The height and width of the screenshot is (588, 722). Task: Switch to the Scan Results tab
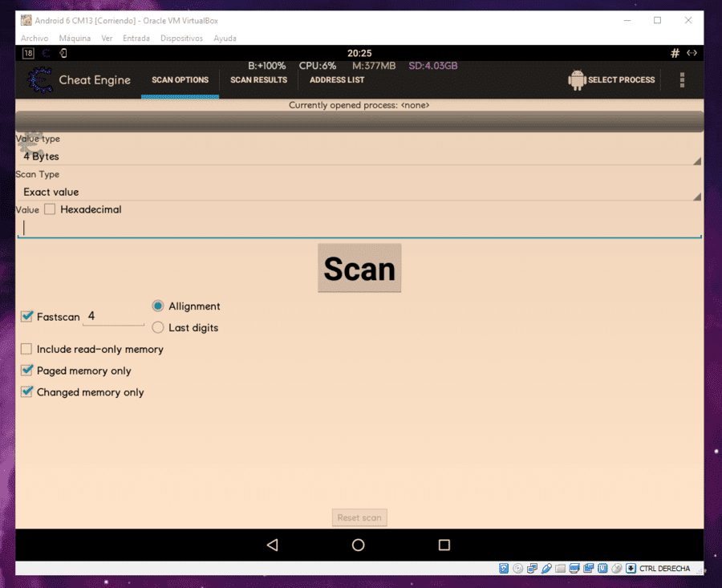click(259, 80)
